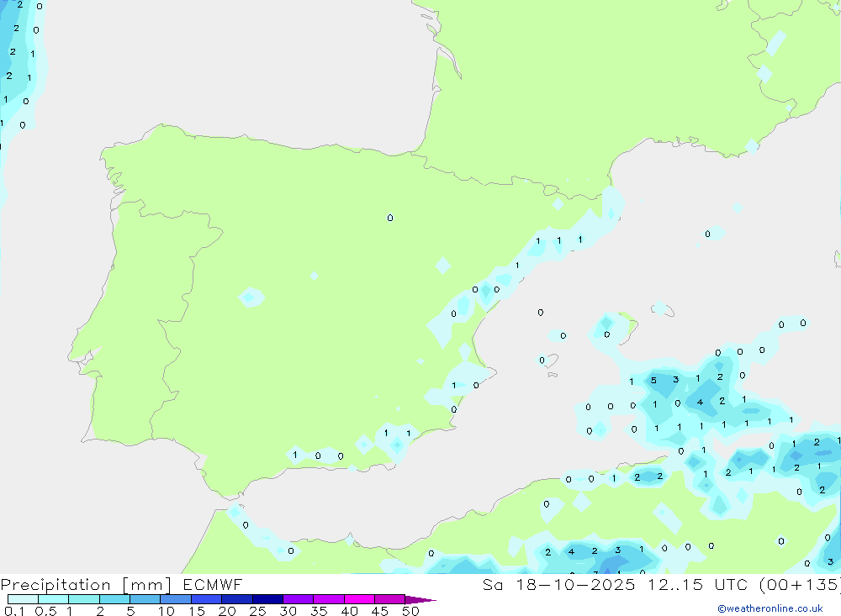
Task: Click the 'ECMWF' model label
Action: click(213, 584)
